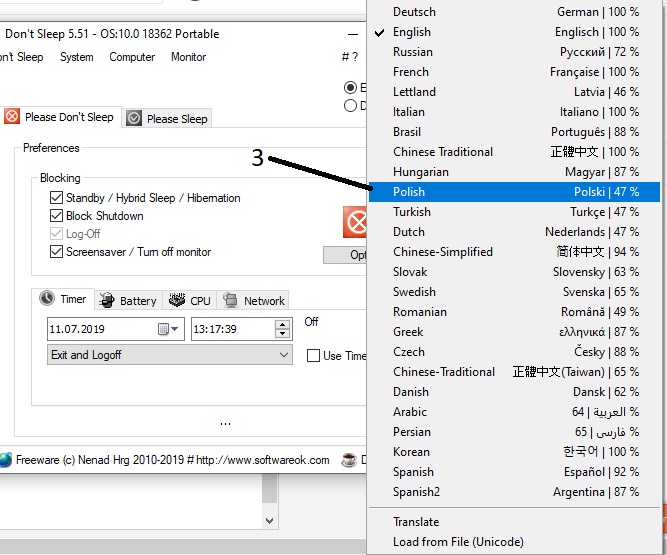Switch to the Network tab

pyautogui.click(x=254, y=300)
